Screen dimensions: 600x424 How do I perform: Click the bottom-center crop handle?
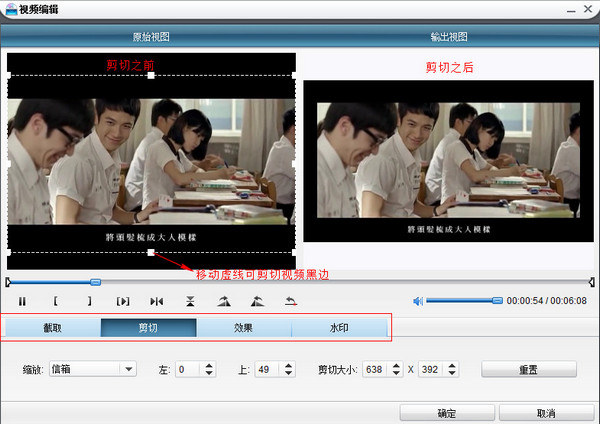151,253
